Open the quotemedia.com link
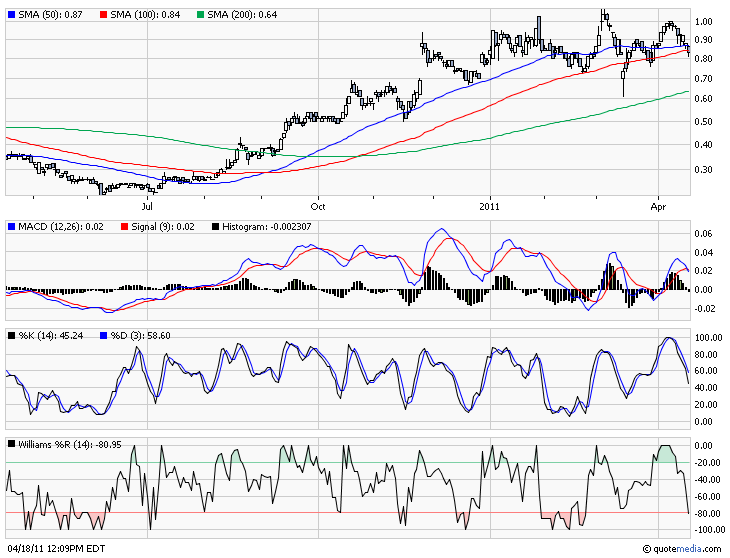The height and width of the screenshot is (558, 730). [x=687, y=549]
